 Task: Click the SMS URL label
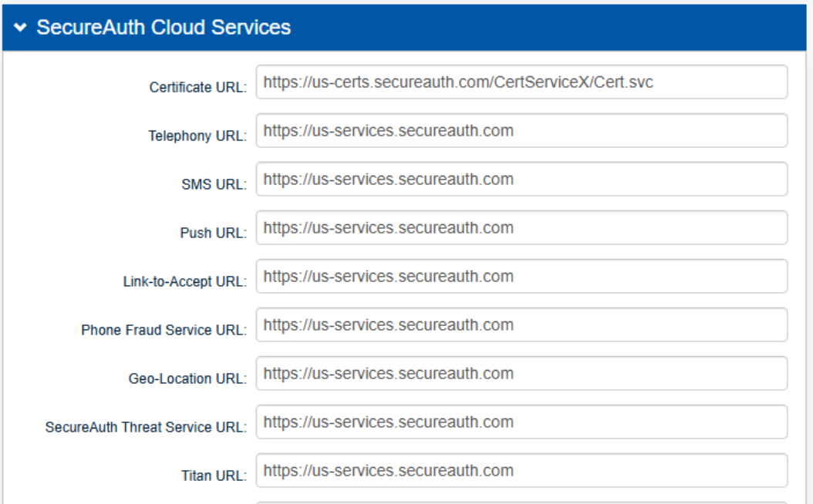pos(214,184)
